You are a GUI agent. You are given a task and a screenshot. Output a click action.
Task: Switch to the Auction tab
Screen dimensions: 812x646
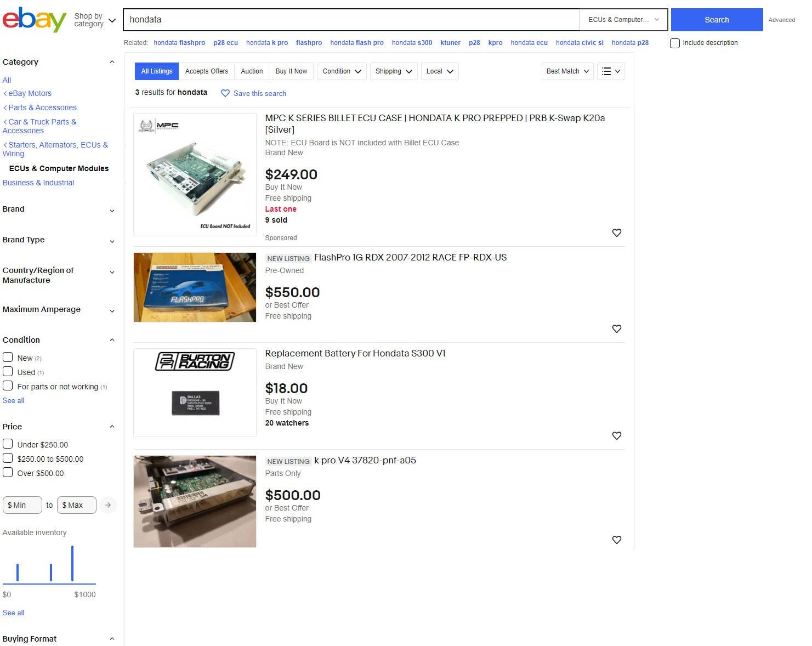point(252,71)
